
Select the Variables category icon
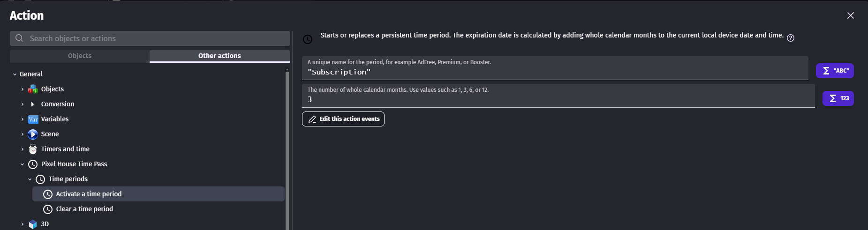(33, 119)
